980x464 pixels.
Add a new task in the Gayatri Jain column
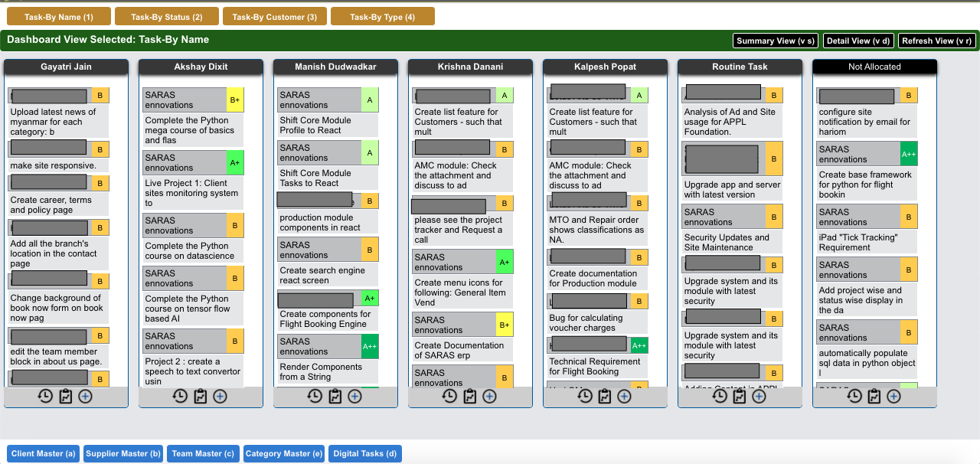pos(84,396)
